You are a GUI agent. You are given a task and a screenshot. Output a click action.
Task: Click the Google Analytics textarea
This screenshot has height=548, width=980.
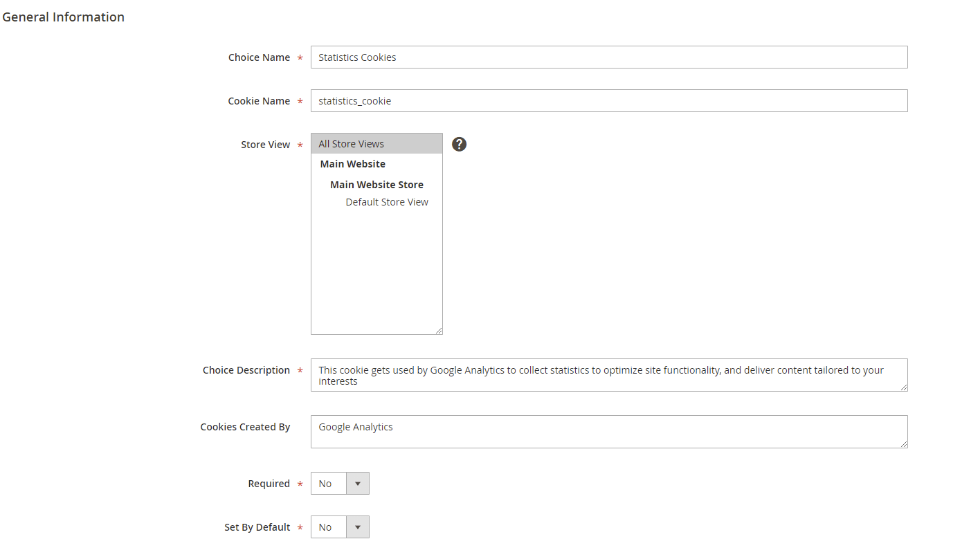(609, 432)
